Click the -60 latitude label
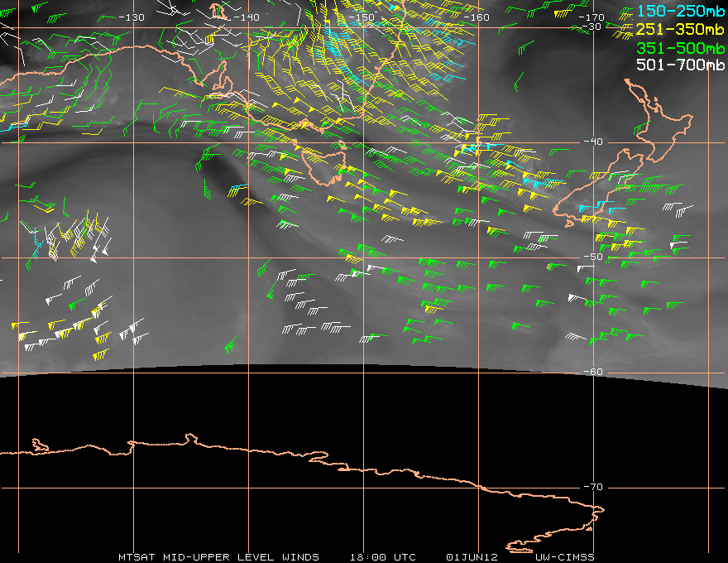 (x=593, y=372)
